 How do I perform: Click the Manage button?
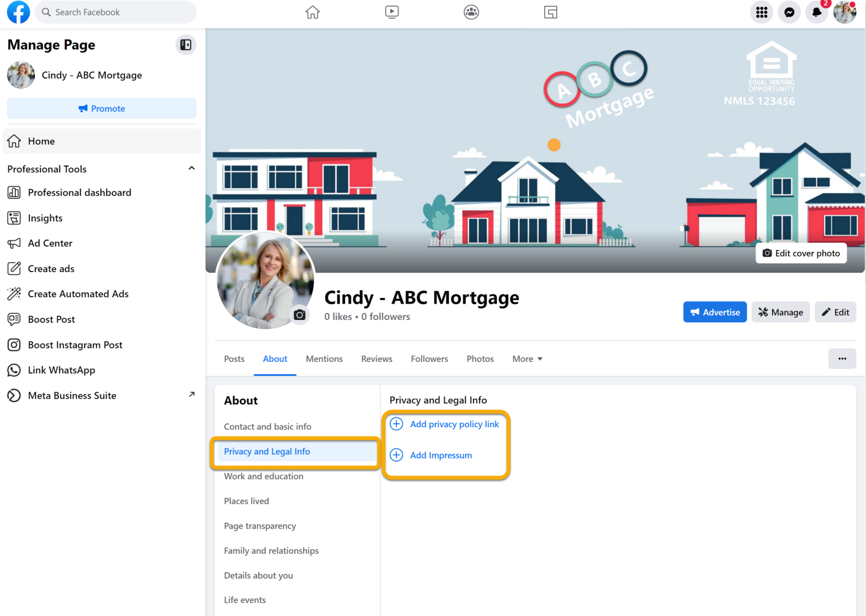pos(780,312)
